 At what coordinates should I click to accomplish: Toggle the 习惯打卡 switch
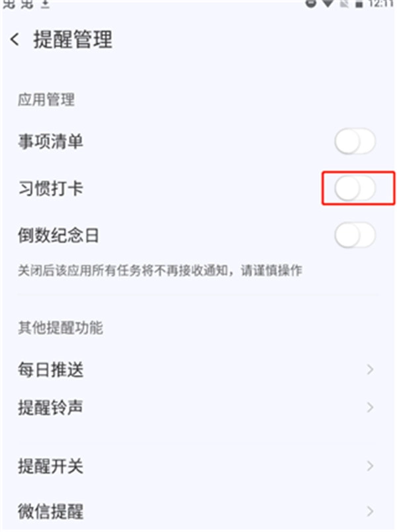click(x=355, y=189)
